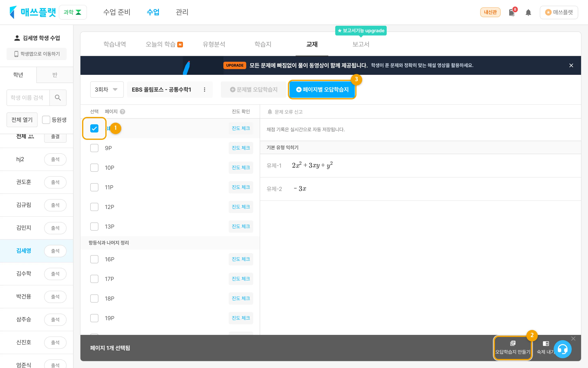588x368 pixels.
Task: Click the 출결 header button
Action: pyautogui.click(x=55, y=137)
